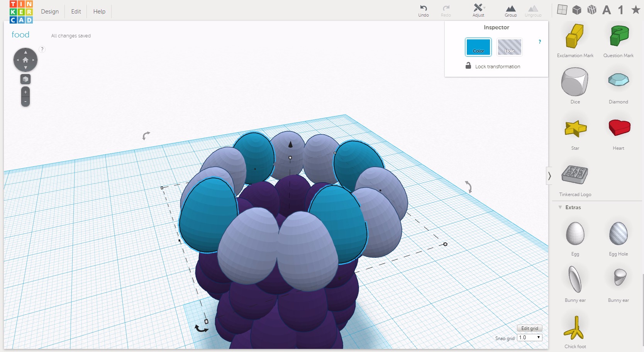Select the striped hole cube icon
The width and height of the screenshot is (644, 352).
591,10
